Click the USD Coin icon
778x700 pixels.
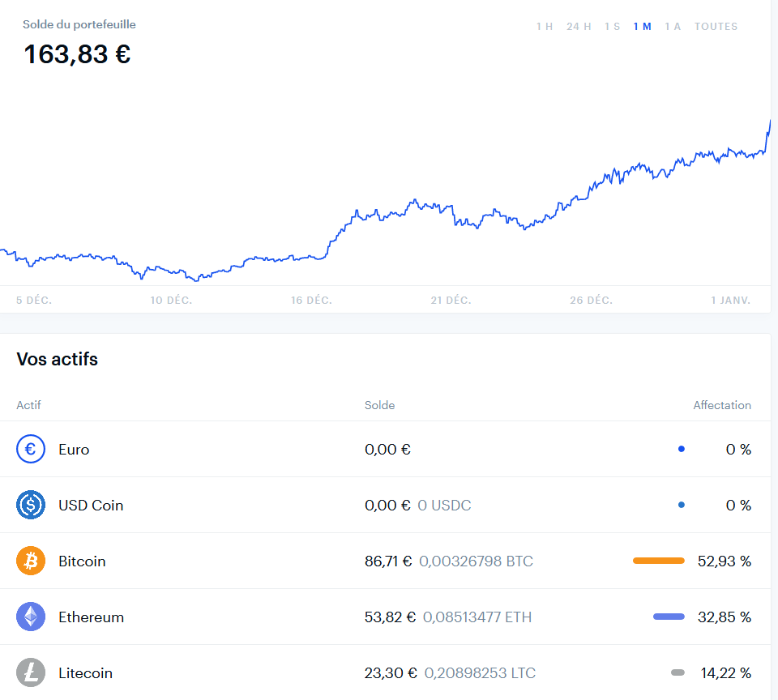(31, 505)
